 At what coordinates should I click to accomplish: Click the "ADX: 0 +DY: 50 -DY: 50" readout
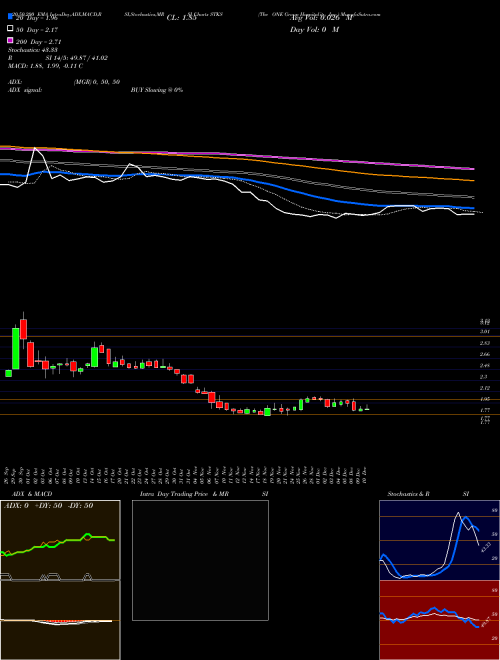tap(48, 506)
